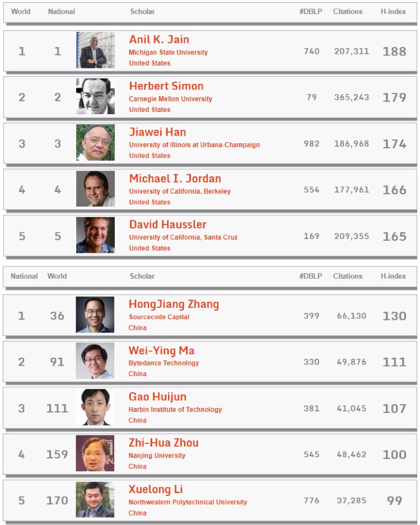Select the #DBLP header in the China table
The height and width of the screenshot is (525, 420).
(x=311, y=276)
